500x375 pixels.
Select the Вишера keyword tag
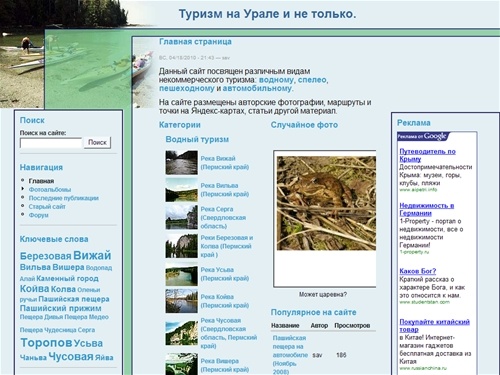click(68, 267)
